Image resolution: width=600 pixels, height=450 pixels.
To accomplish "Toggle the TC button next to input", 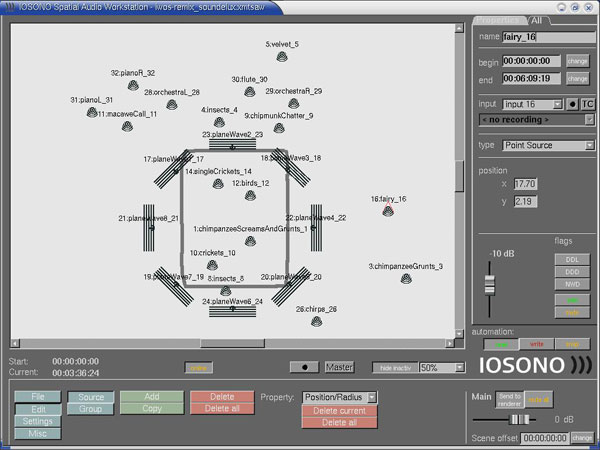I will [587, 104].
